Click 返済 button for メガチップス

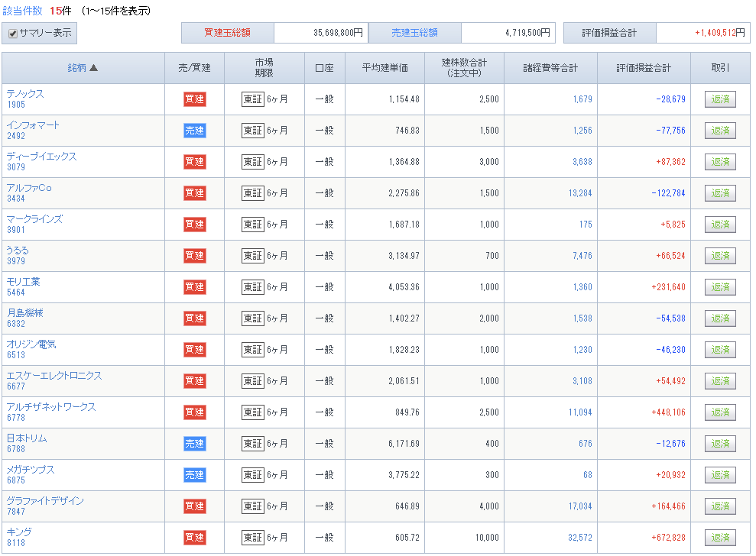[x=720, y=475]
